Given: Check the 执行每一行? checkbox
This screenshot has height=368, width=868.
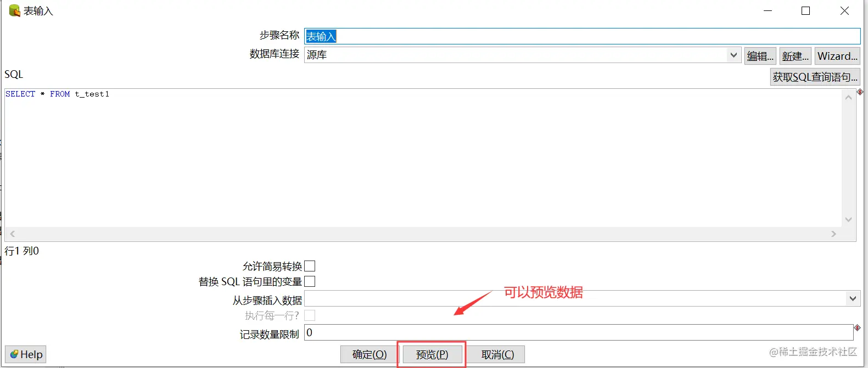Looking at the screenshot, I should pyautogui.click(x=310, y=315).
